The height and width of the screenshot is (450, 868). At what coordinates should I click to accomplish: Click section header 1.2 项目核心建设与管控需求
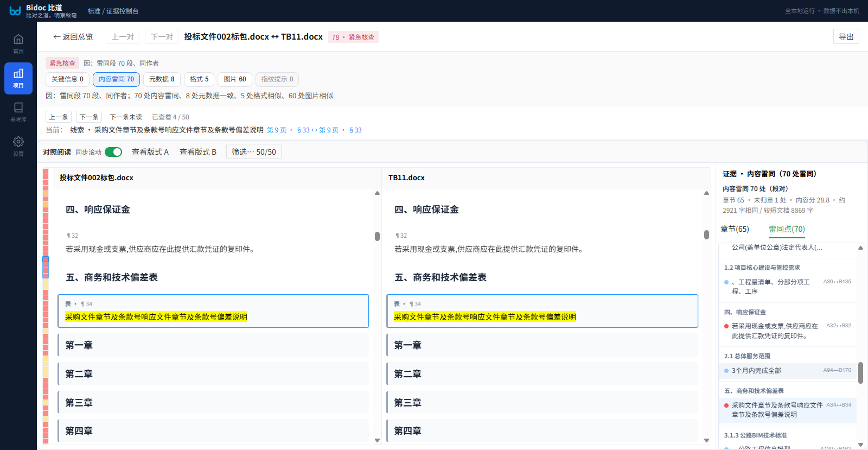pos(762,268)
